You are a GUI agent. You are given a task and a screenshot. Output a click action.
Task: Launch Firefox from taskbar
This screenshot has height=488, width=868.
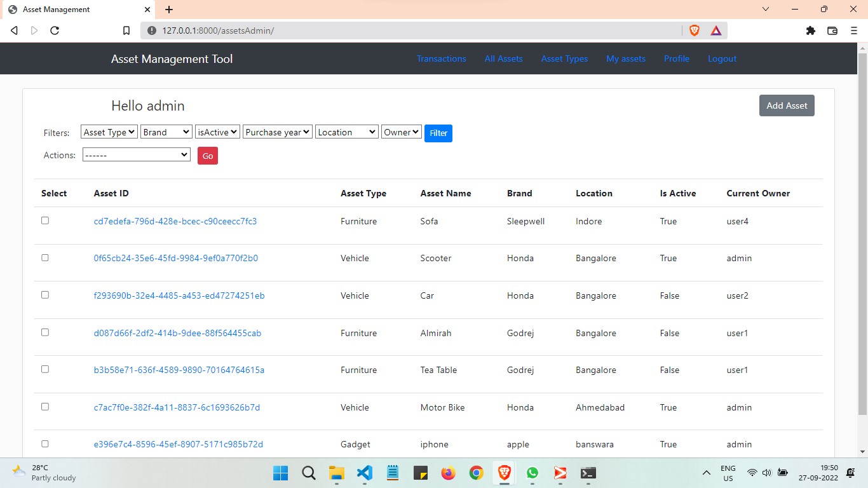tap(449, 473)
